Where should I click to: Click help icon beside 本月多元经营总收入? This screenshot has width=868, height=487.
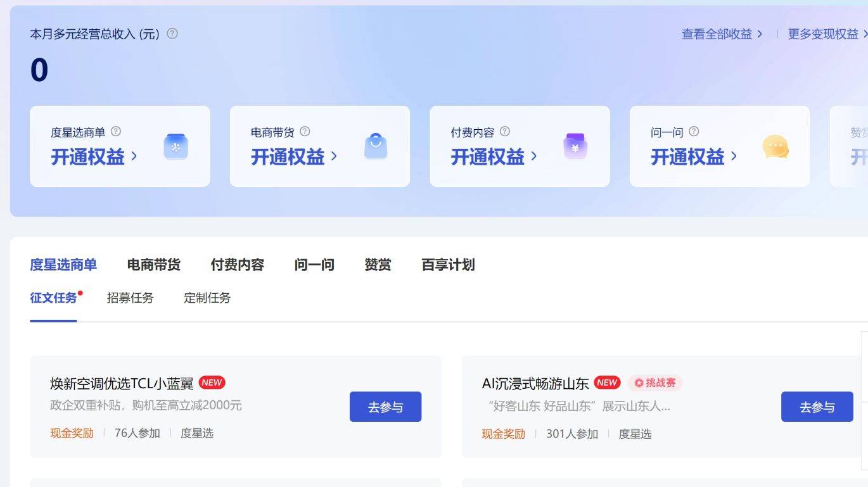coord(172,34)
